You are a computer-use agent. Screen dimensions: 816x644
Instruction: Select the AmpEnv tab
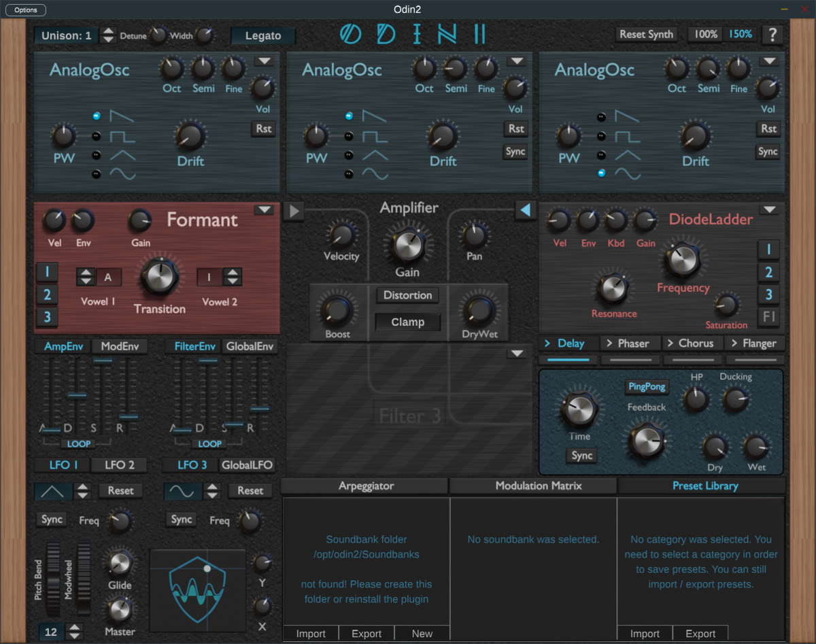(x=63, y=346)
